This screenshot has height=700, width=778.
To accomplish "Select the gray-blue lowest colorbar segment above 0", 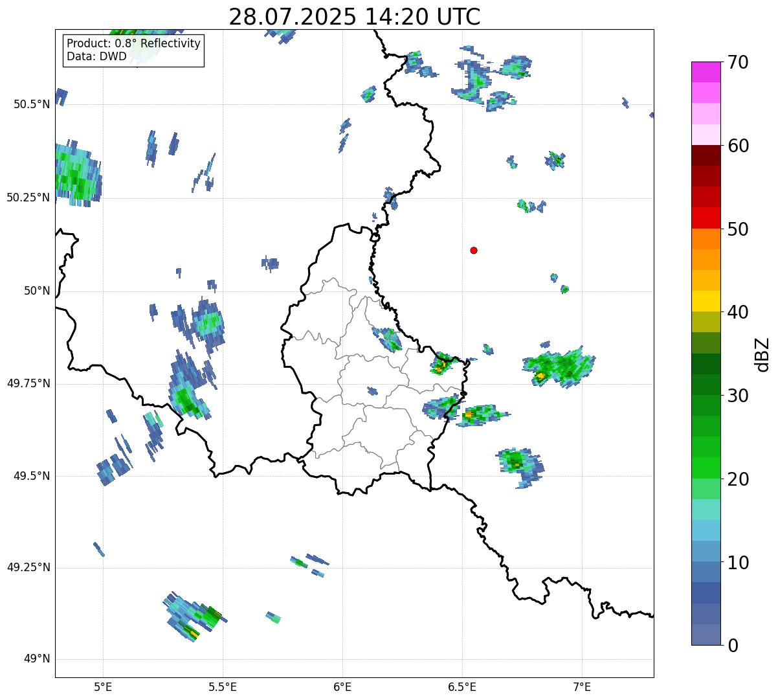I will [706, 635].
